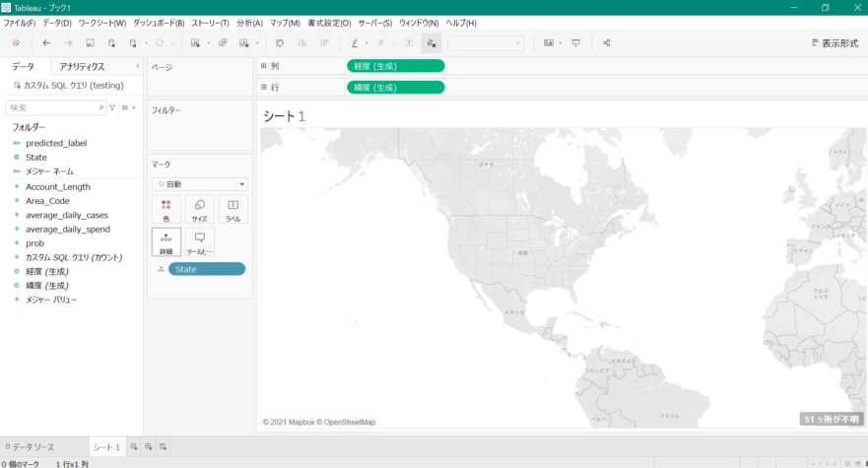The width and height of the screenshot is (868, 468).
Task: Click the new worksheet tab icon
Action: pyautogui.click(x=133, y=446)
